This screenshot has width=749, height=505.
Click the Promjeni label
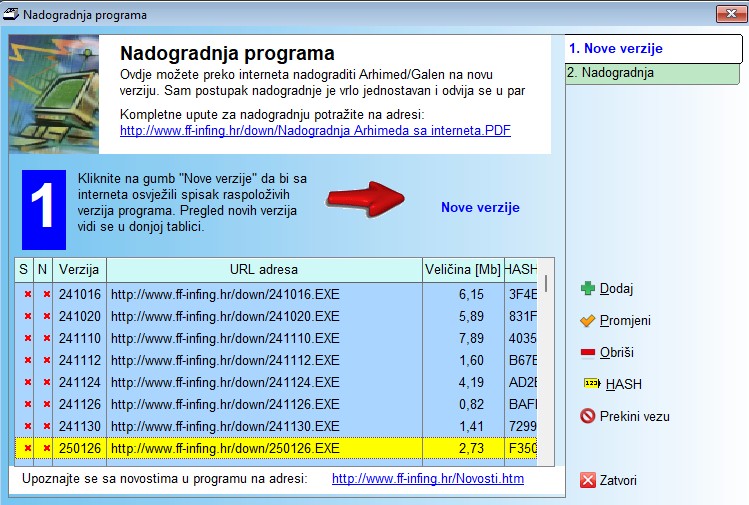[x=625, y=321]
